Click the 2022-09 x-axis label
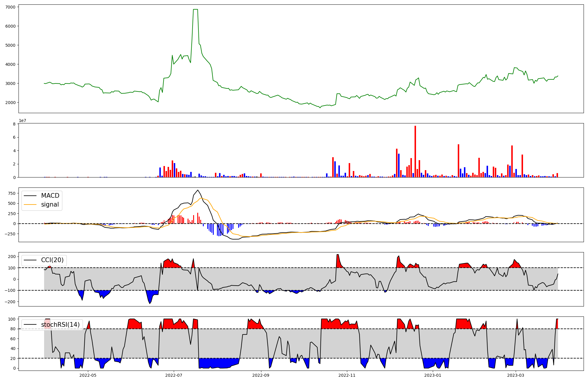This screenshot has height=382, width=588. click(261, 375)
